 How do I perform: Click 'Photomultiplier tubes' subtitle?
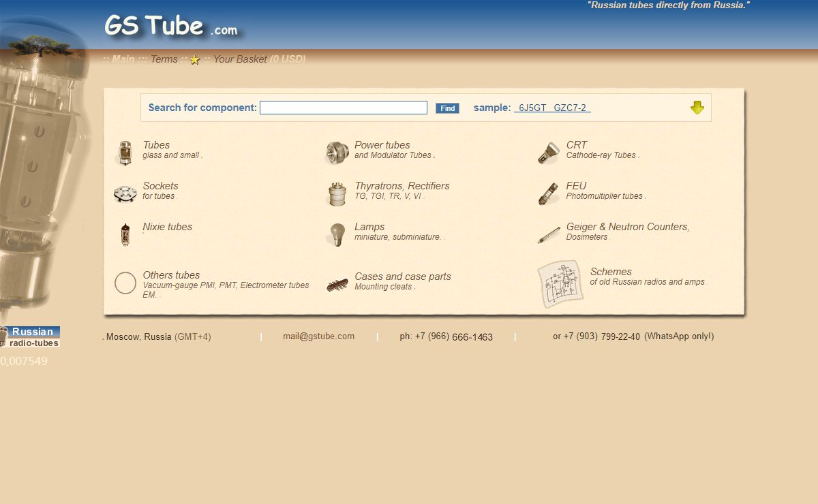pyautogui.click(x=605, y=196)
